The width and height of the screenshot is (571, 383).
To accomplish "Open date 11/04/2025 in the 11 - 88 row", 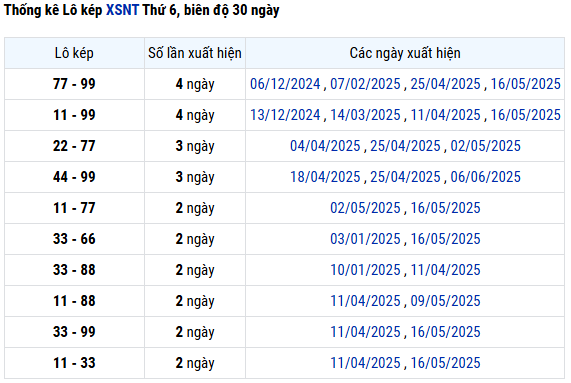I will [x=365, y=301].
